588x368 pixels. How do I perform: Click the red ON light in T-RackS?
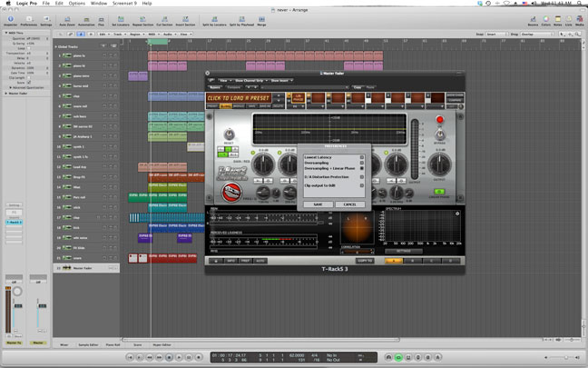click(439, 119)
